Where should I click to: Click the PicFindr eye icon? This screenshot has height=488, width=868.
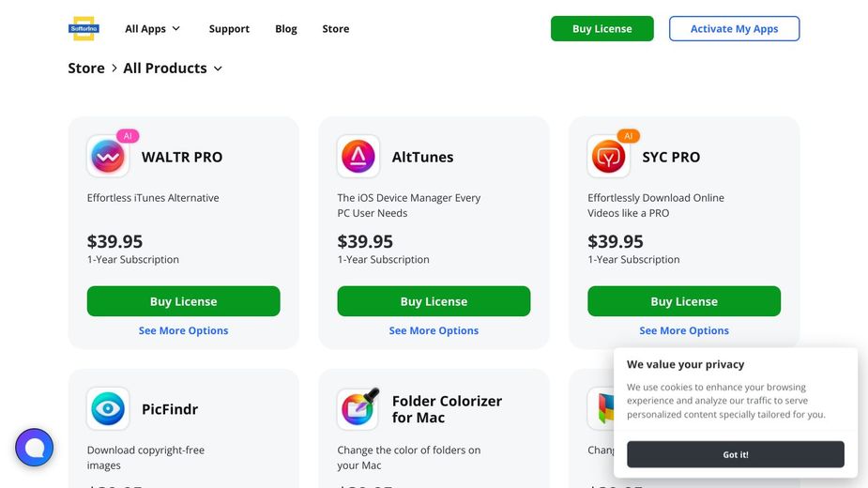108,409
